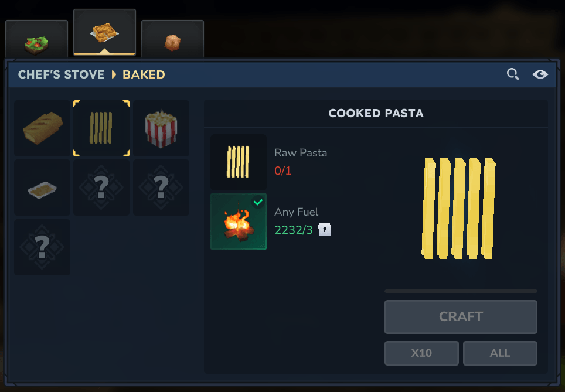Craft ten with X10 button
The height and width of the screenshot is (392, 565).
pyautogui.click(x=421, y=353)
